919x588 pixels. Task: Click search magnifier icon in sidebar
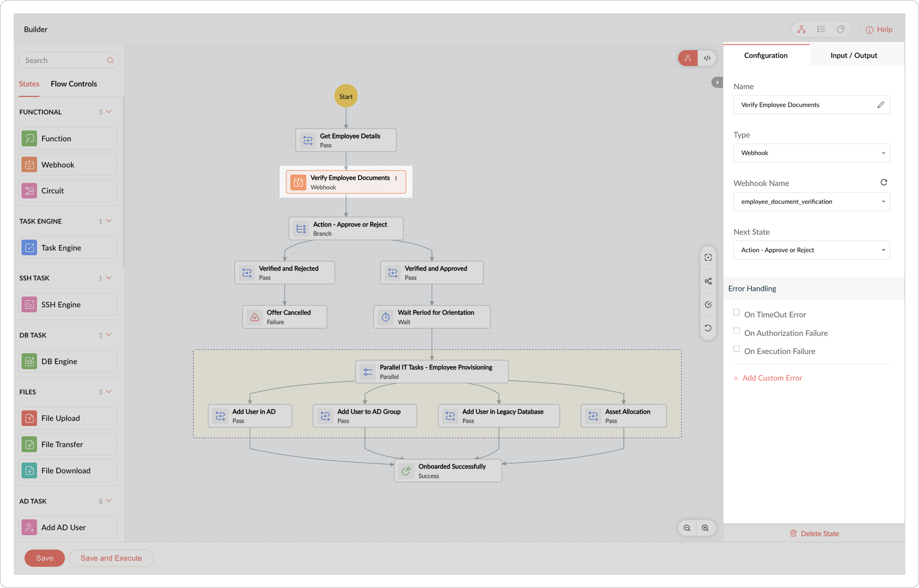110,60
